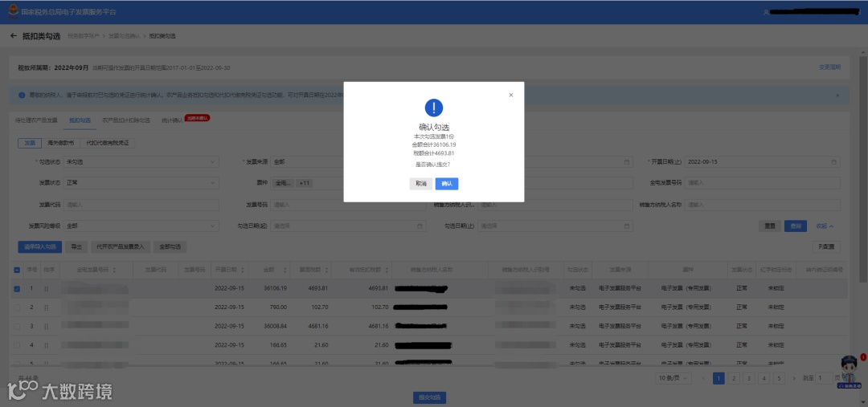Check the checkbox for row 3

(17, 326)
